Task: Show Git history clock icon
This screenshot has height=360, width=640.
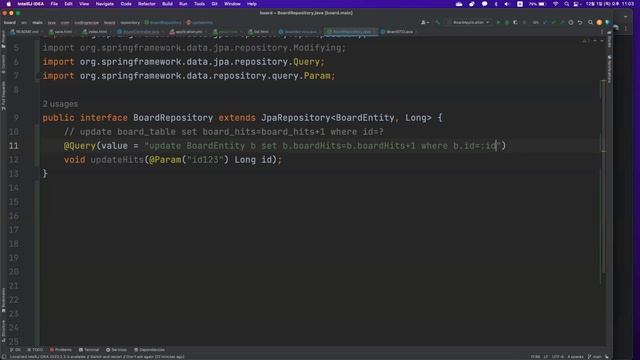Action: point(571,22)
